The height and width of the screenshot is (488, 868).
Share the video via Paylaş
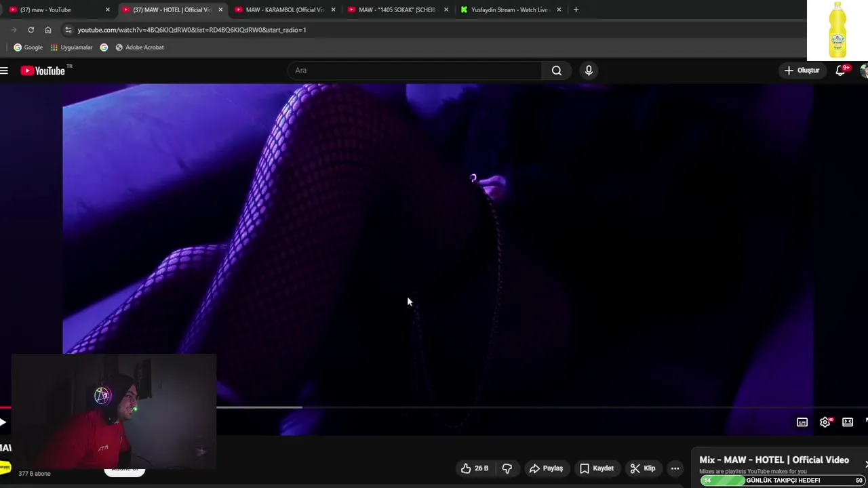[x=546, y=468]
